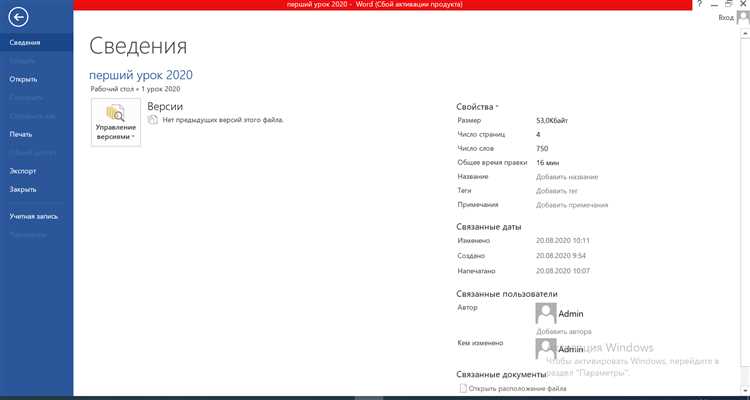
Task: Select 'Экспорт' in the sidebar
Action: [x=36, y=171]
